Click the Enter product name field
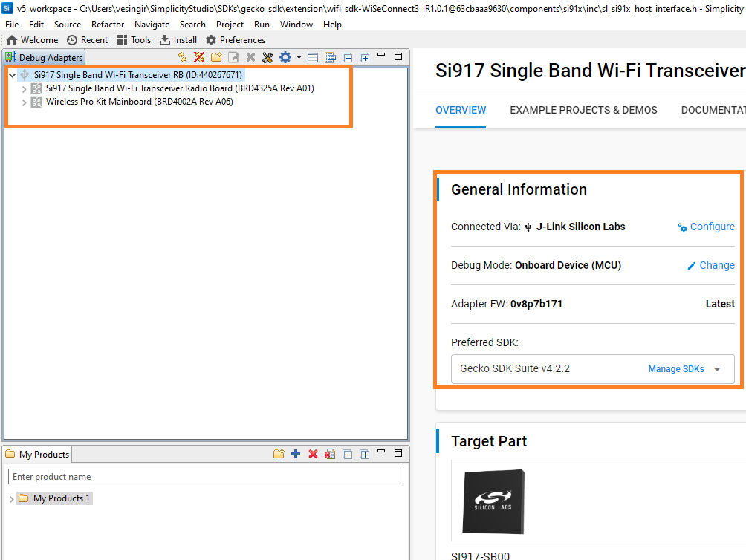This screenshot has width=746, height=560. 205,477
